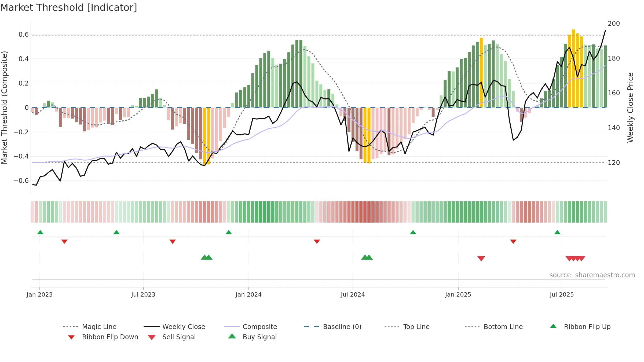644x362 pixels.
Task: Click the ribbon flip up marker in Oct 2024
Action: (413, 232)
